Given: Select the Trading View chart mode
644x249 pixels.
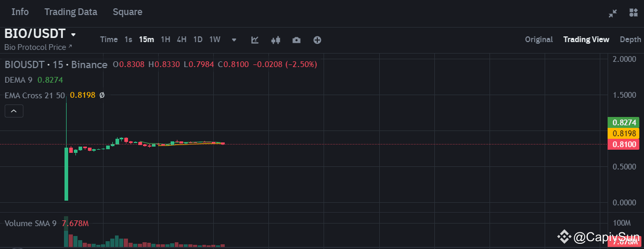Looking at the screenshot, I should (x=586, y=40).
